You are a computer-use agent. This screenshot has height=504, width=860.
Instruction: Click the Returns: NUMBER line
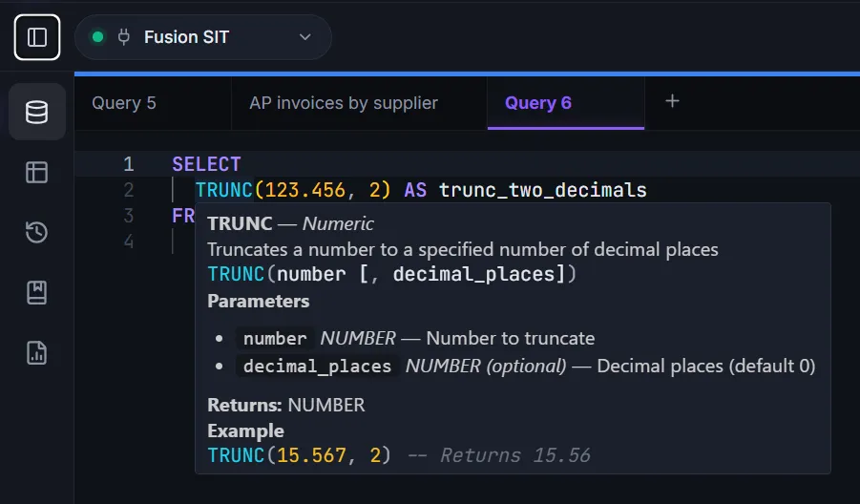point(285,405)
